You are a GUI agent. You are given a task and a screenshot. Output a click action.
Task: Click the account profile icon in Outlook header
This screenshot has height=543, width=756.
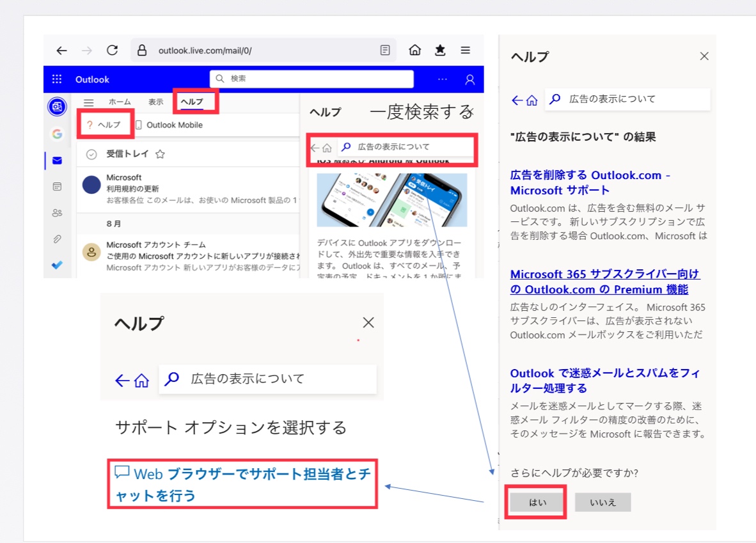469,79
